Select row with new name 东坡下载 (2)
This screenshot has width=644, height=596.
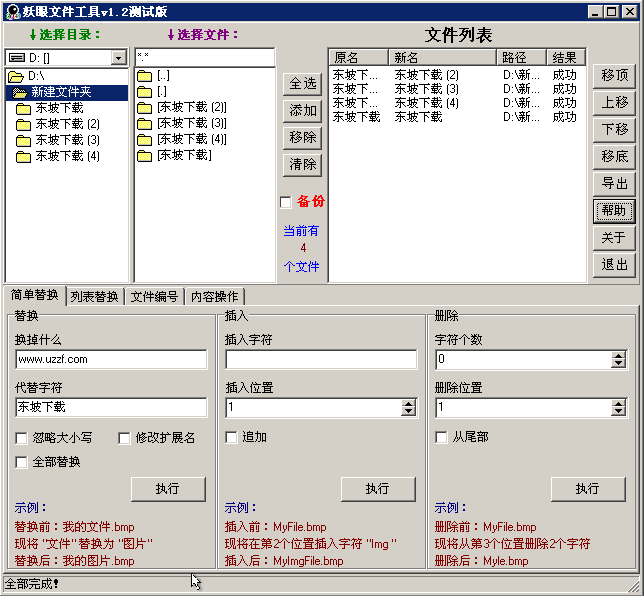pos(458,75)
